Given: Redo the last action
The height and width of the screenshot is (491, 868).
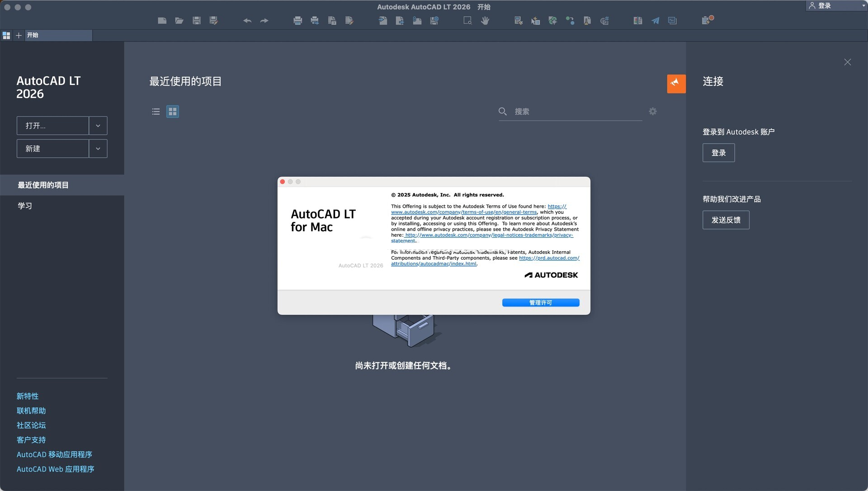Looking at the screenshot, I should click(264, 20).
